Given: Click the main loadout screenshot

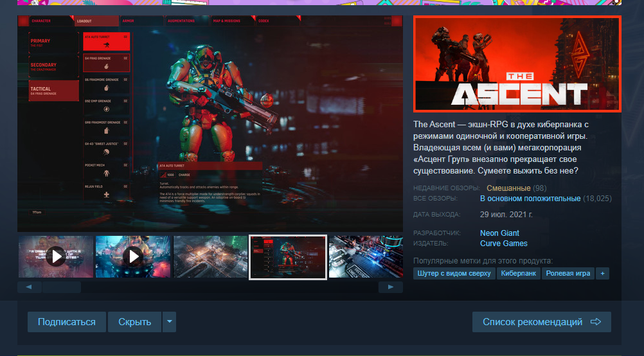Looking at the screenshot, I should (x=210, y=123).
